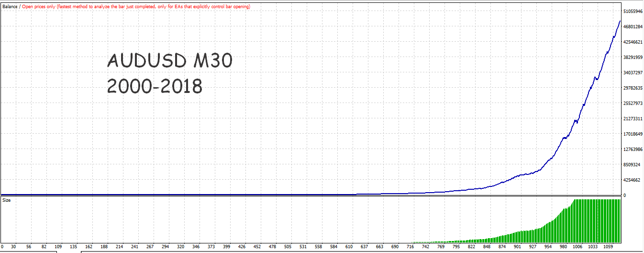The width and height of the screenshot is (644, 253).
Task: Click the '2000-2018' annotation text
Action: tap(155, 86)
